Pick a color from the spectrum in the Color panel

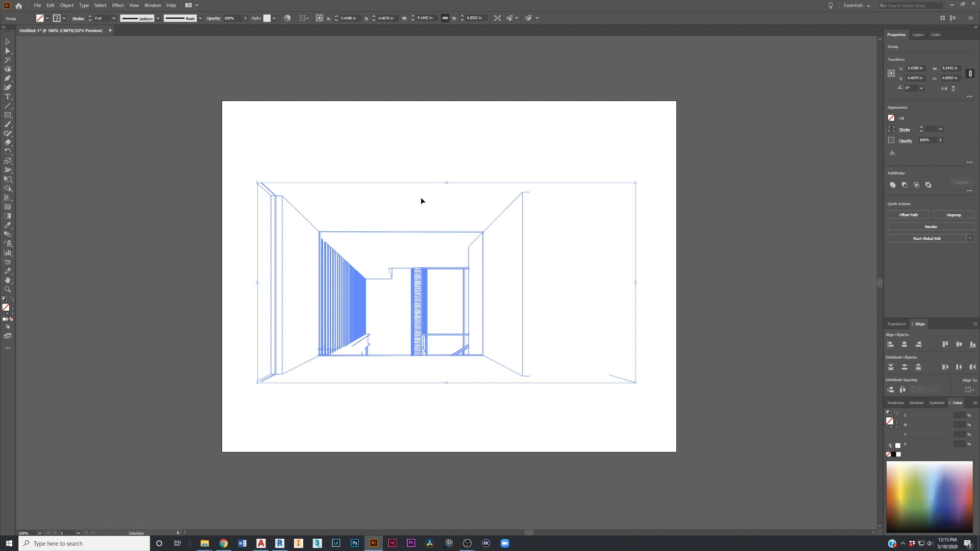point(929,495)
